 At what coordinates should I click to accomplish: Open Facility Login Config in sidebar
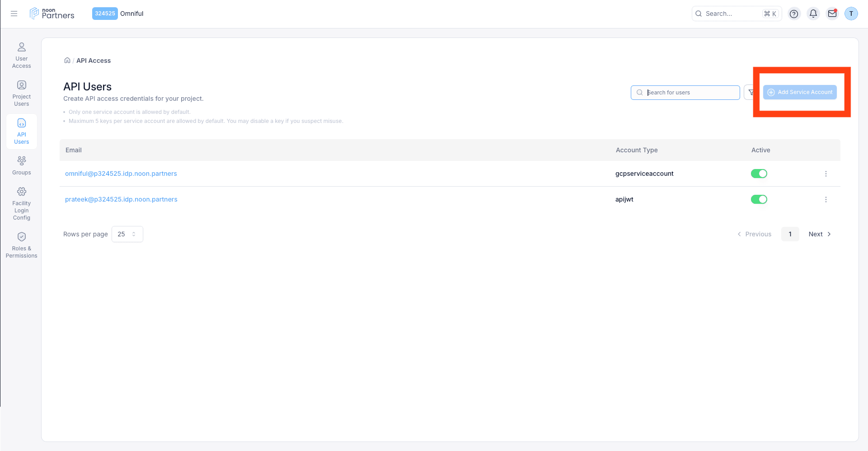22,203
